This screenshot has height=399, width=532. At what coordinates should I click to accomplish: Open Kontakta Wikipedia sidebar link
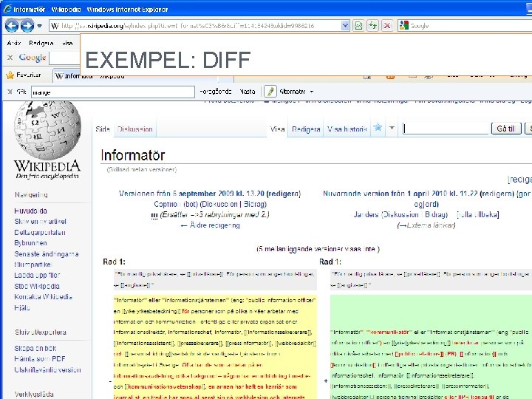43,297
